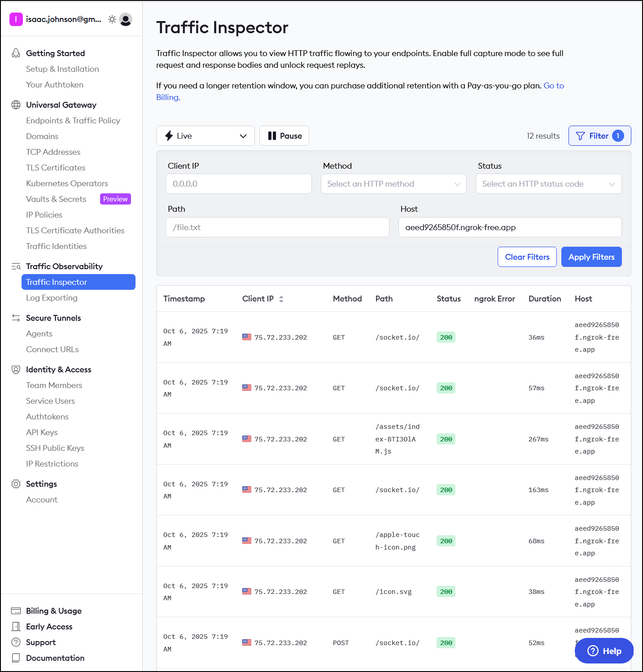Expand the HTTP status code dropdown

point(548,184)
